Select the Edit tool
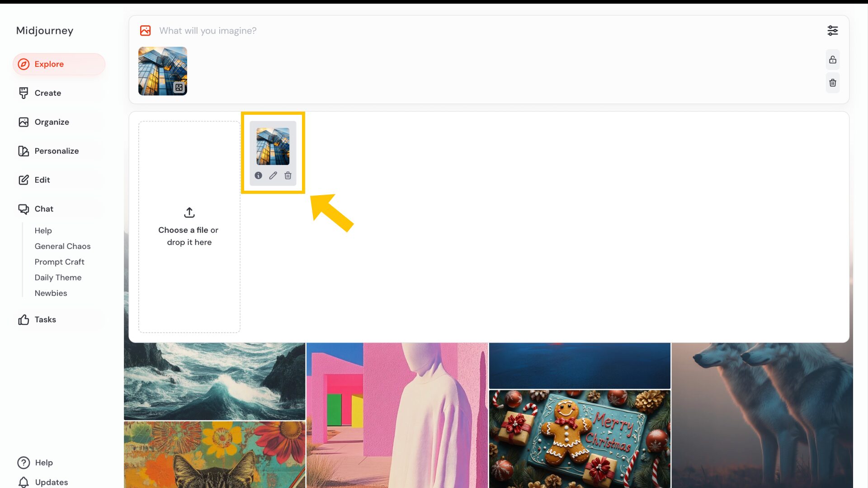Screen dimensions: 868x488 [42, 180]
